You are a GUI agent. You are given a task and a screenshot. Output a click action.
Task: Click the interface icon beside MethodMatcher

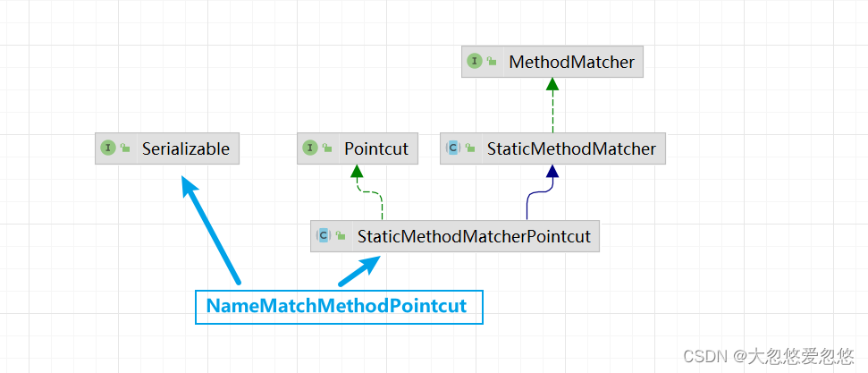coord(475,61)
